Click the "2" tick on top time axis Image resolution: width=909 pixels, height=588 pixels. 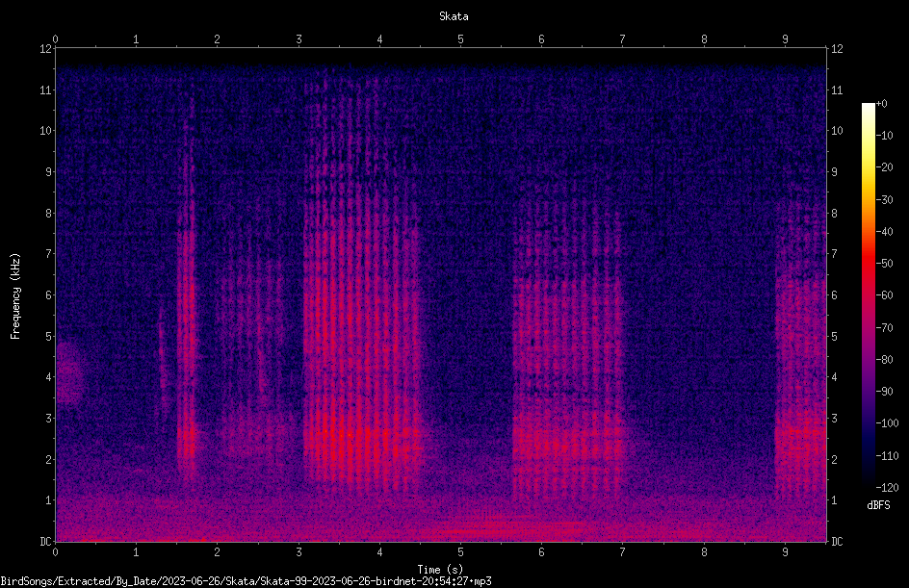217,38
